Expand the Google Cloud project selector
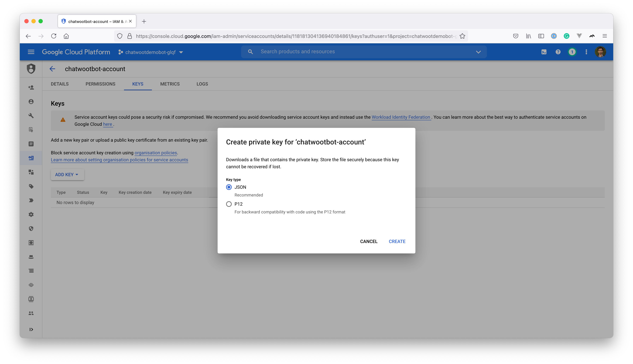The image size is (633, 364). tap(150, 52)
